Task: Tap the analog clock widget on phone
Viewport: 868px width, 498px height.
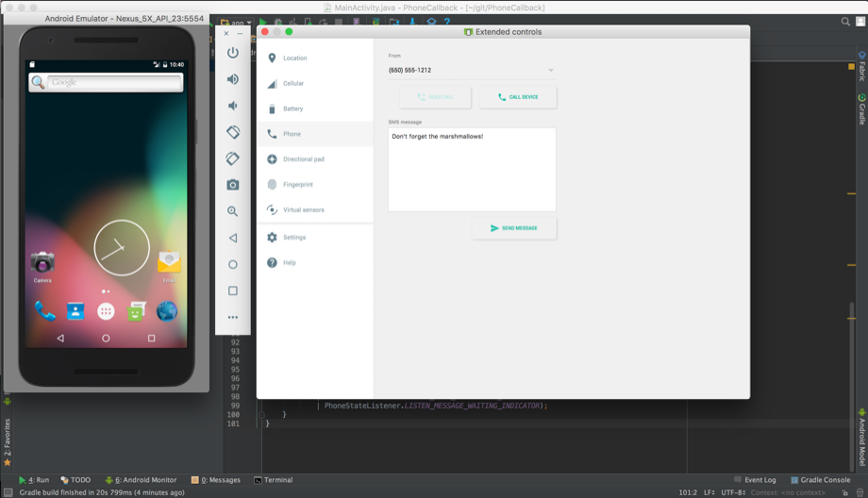Action: [x=122, y=248]
